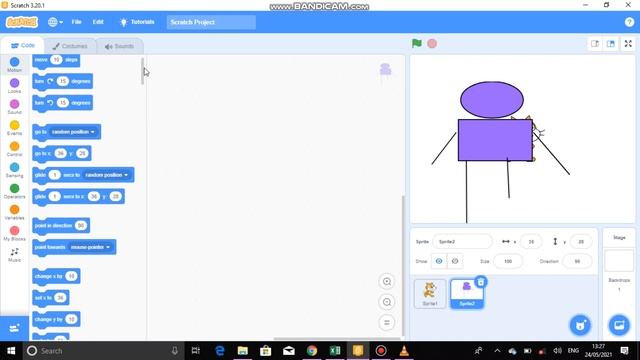Click the Windows Start button
Screen dimensions: 640x360
coord(11,351)
